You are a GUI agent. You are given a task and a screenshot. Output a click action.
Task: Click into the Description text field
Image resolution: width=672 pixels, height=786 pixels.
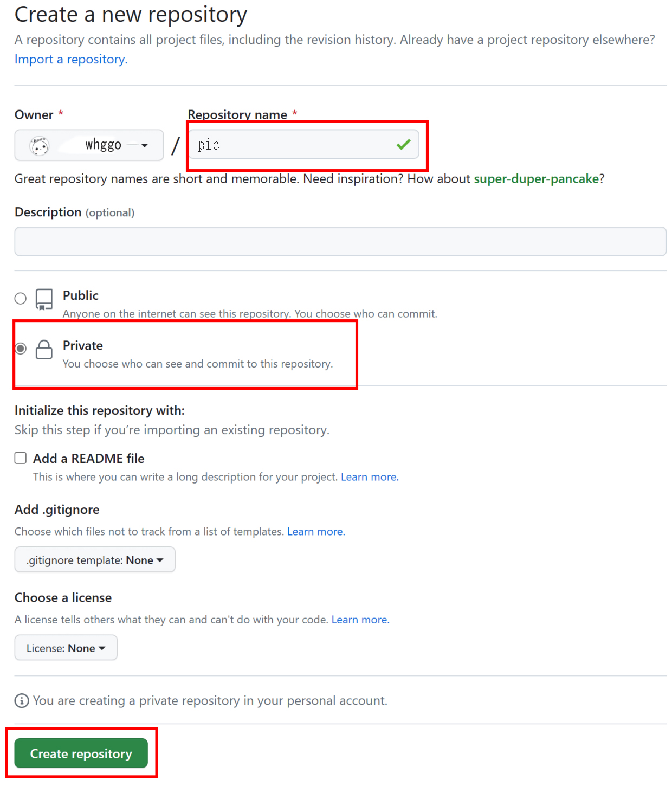pyautogui.click(x=340, y=242)
